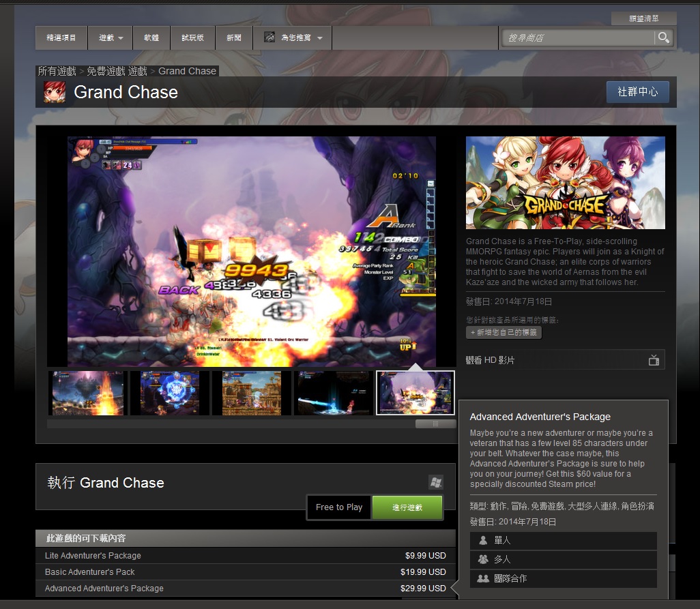
Task: Select the 試玩版 (Demos) menu item
Action: pyautogui.click(x=192, y=38)
